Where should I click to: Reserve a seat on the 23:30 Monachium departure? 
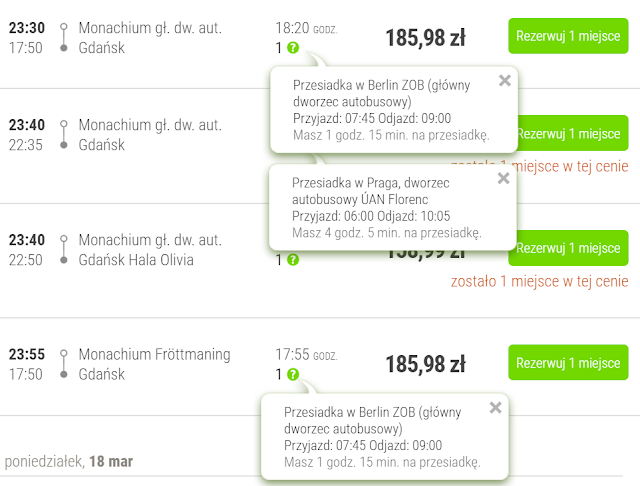pos(568,35)
